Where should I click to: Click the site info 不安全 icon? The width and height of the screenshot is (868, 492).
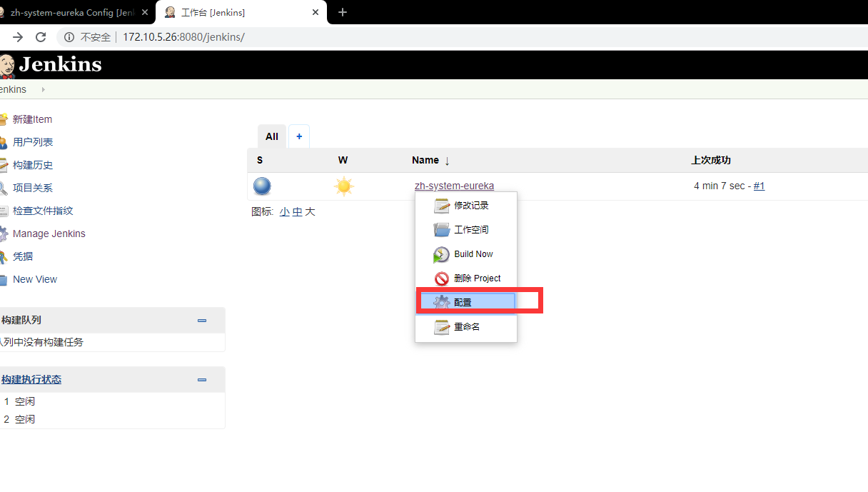[69, 37]
